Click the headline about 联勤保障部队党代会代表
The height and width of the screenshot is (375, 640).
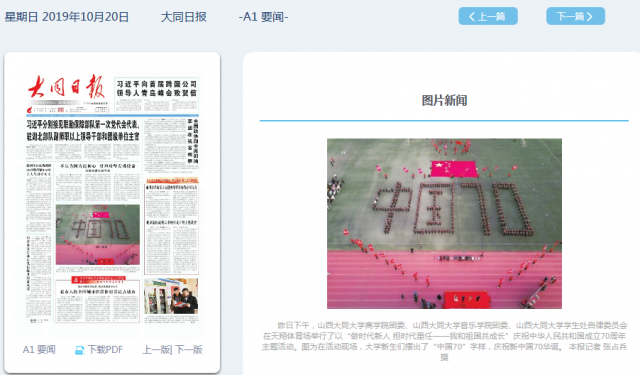tap(83, 131)
